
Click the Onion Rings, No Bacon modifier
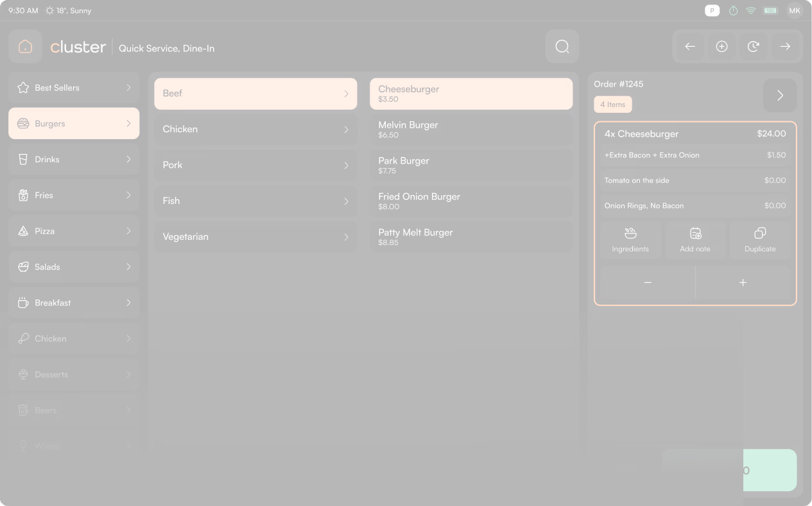click(x=695, y=206)
